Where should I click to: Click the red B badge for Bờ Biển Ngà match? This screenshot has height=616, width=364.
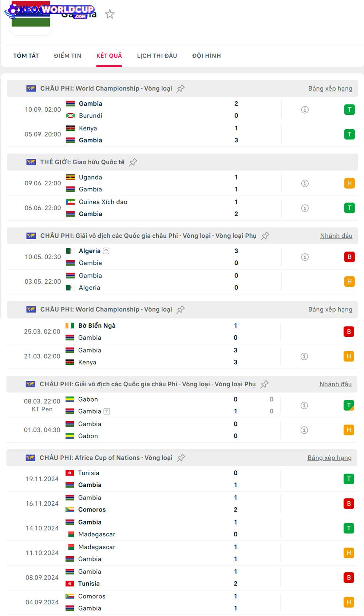(x=349, y=332)
